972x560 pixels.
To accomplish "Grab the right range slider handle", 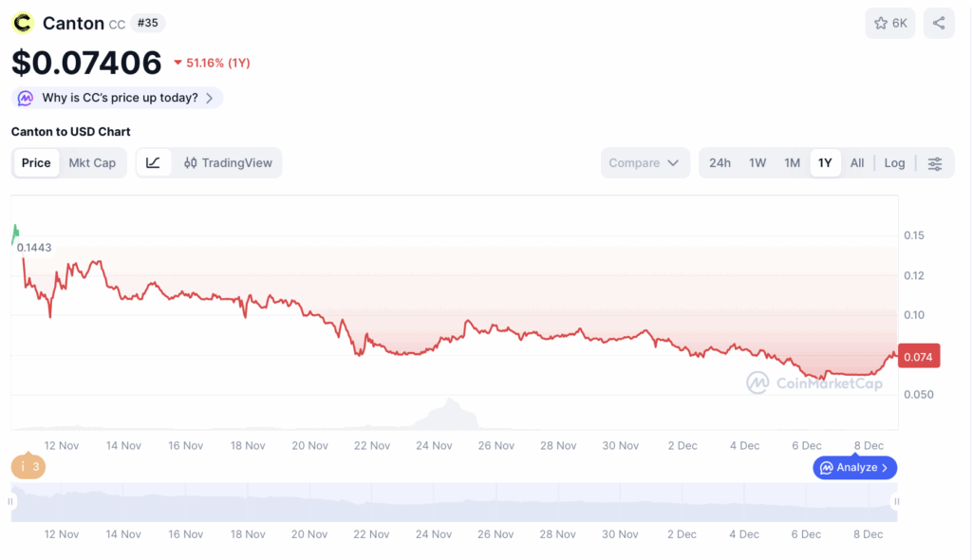I will pos(896,501).
